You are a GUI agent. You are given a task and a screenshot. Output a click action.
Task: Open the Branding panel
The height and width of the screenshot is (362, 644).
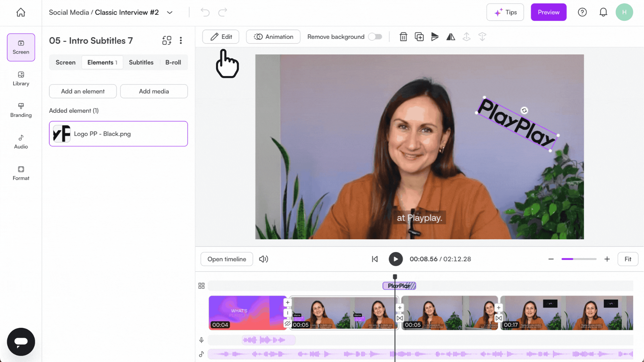tap(20, 111)
